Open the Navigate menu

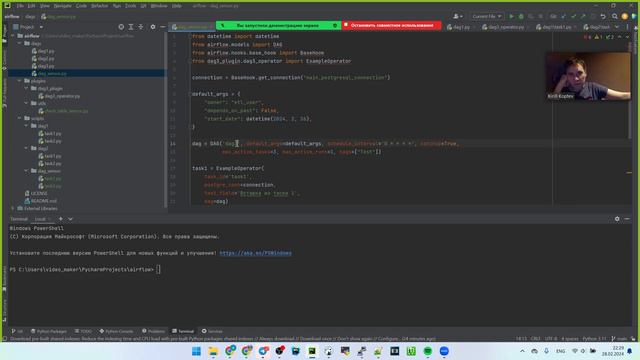coord(62,6)
